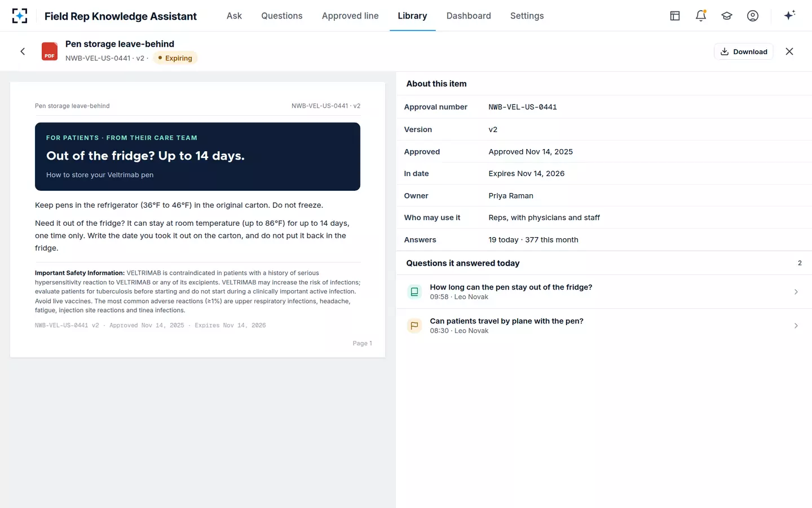The width and height of the screenshot is (812, 508).
Task: Click "19 today · 377 this month" answers value
Action: tap(533, 240)
